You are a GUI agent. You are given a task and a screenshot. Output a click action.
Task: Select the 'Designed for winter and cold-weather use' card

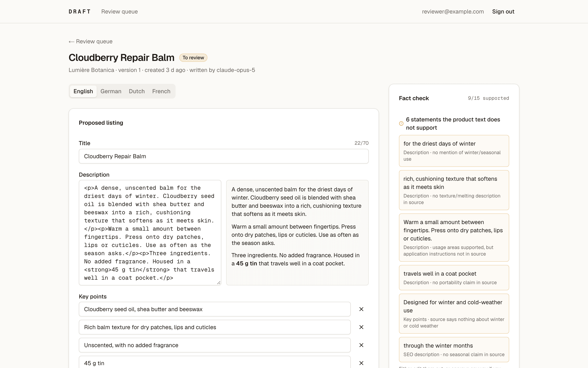coord(454,313)
